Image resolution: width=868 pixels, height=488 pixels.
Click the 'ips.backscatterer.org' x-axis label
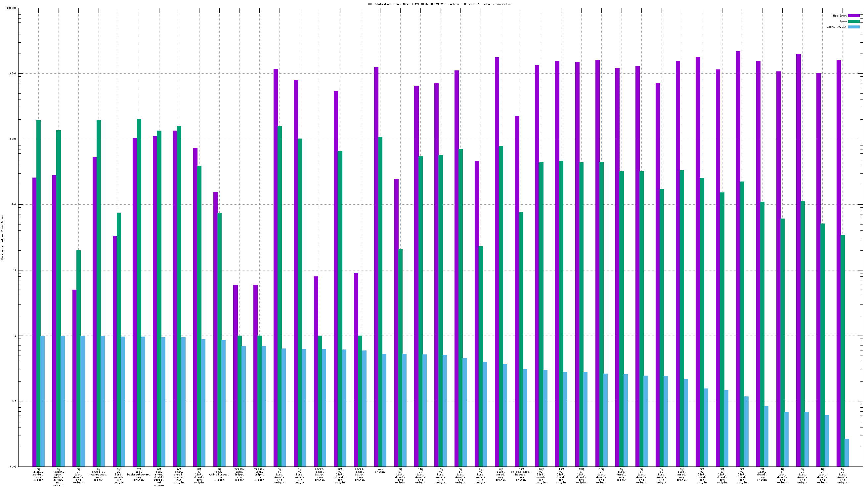(x=139, y=474)
